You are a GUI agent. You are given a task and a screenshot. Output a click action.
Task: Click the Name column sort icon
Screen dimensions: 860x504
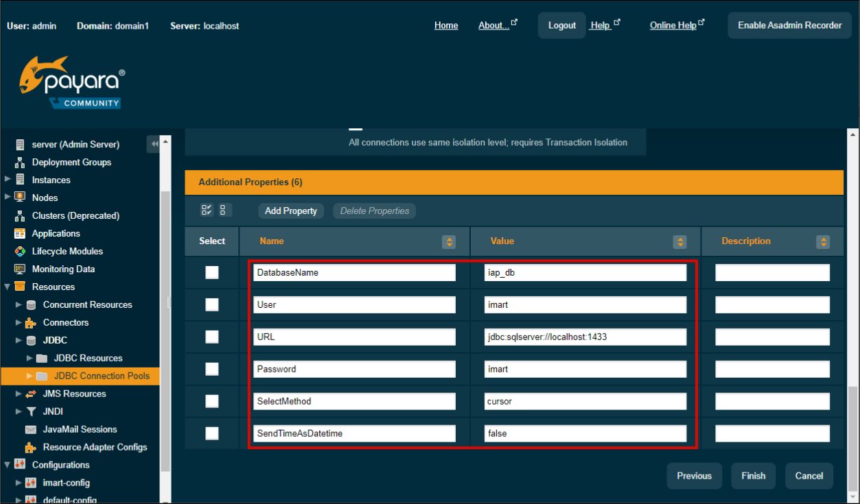(x=449, y=241)
